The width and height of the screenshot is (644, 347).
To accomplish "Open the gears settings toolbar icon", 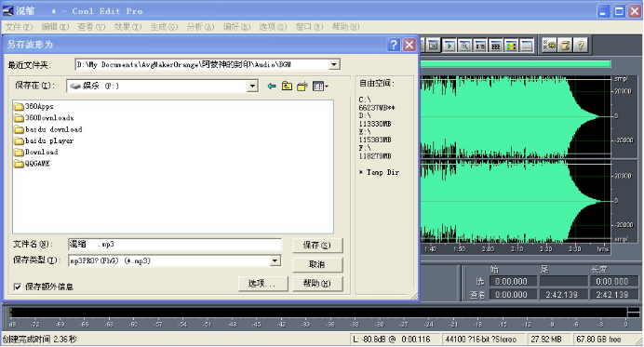I will tap(549, 46).
